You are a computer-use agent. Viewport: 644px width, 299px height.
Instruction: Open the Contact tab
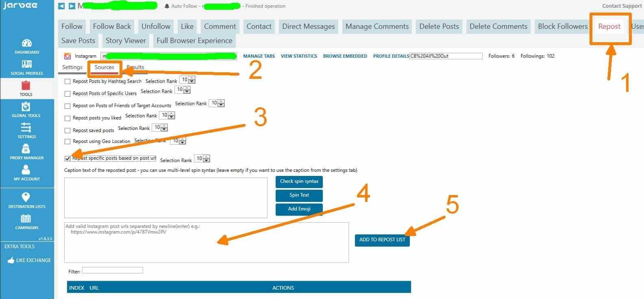tap(259, 26)
